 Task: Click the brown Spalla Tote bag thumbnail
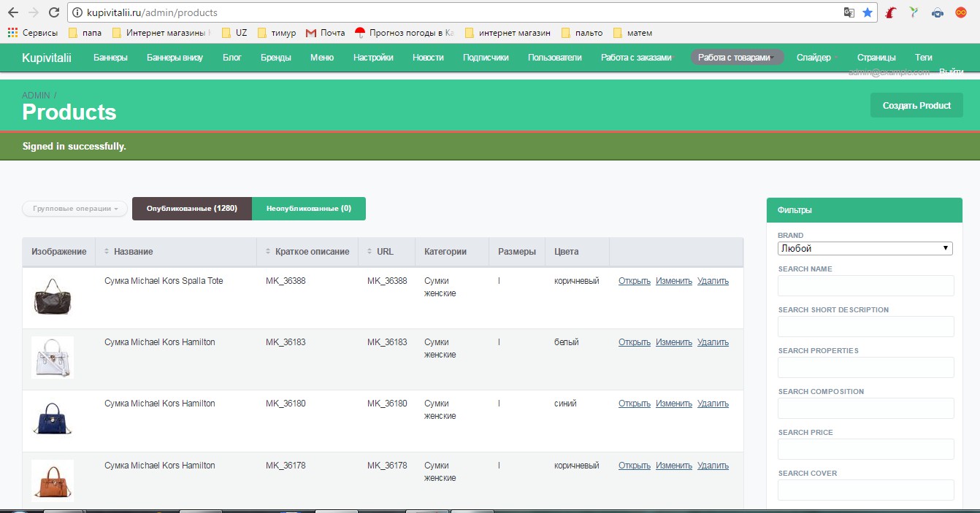pos(53,296)
